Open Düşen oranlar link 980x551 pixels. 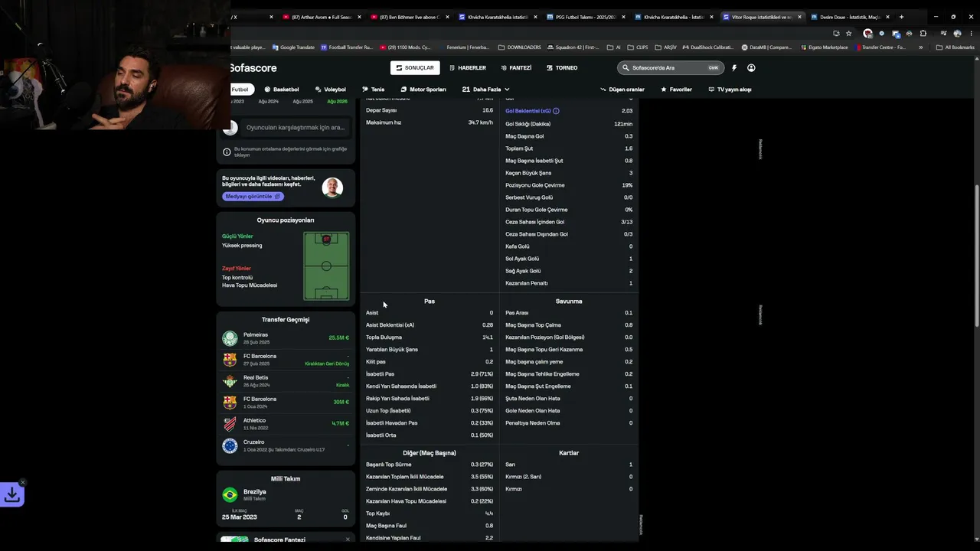622,90
